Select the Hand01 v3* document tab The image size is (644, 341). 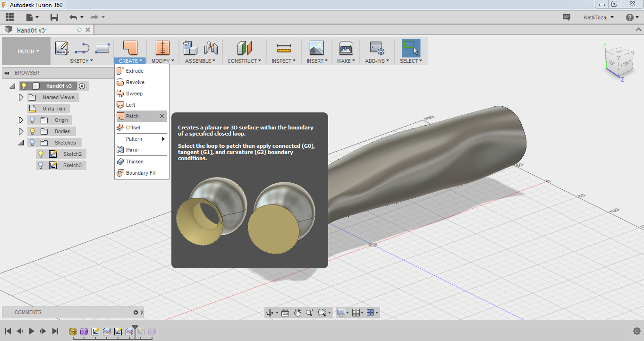tap(32, 30)
